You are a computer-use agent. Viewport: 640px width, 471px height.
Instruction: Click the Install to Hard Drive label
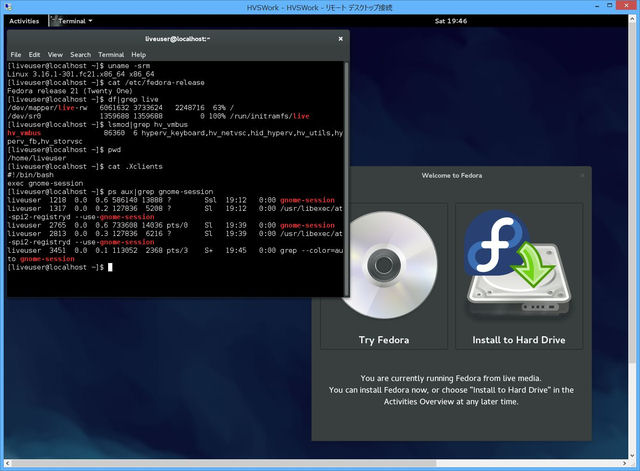(x=519, y=340)
